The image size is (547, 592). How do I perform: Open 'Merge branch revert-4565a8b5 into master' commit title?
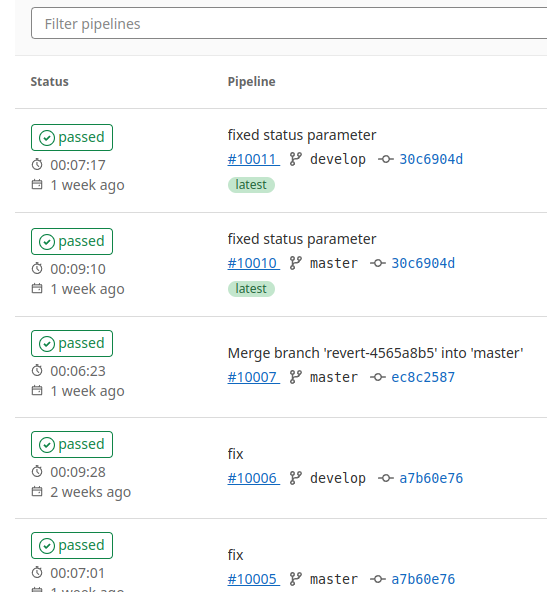coord(375,353)
